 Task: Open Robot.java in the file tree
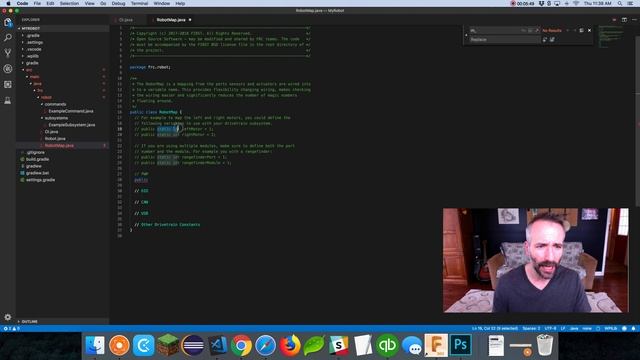tap(55, 139)
